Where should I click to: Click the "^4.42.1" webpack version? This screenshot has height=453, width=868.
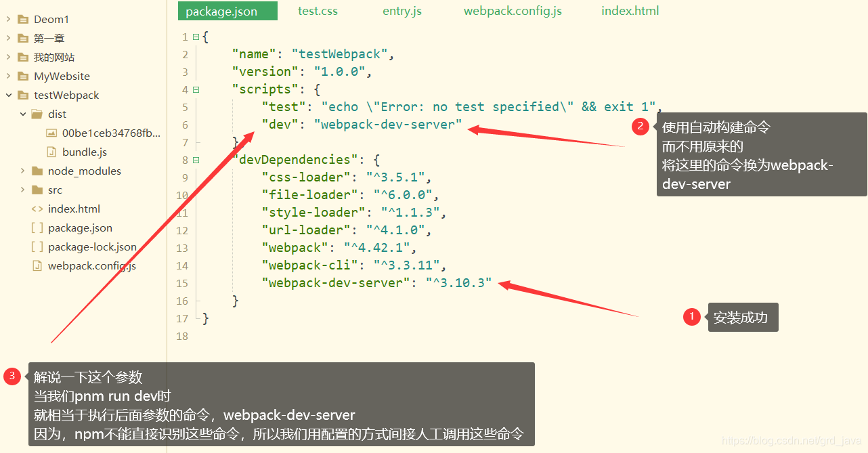click(376, 248)
